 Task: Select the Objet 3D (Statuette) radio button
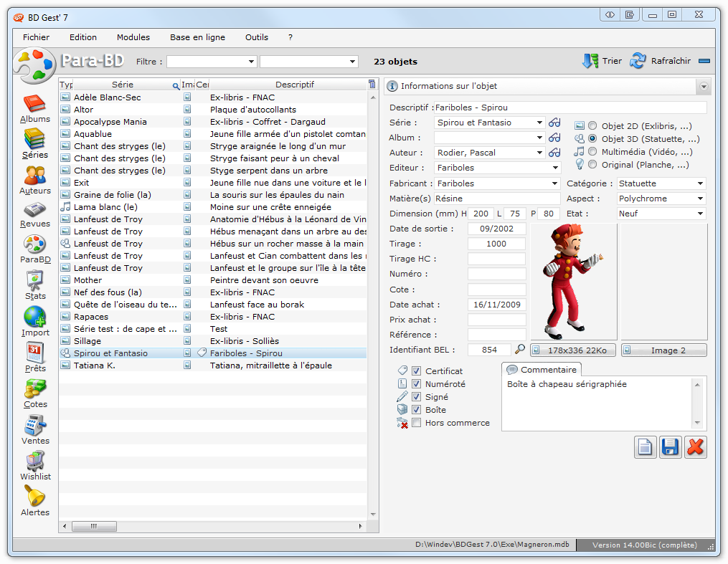coord(592,138)
